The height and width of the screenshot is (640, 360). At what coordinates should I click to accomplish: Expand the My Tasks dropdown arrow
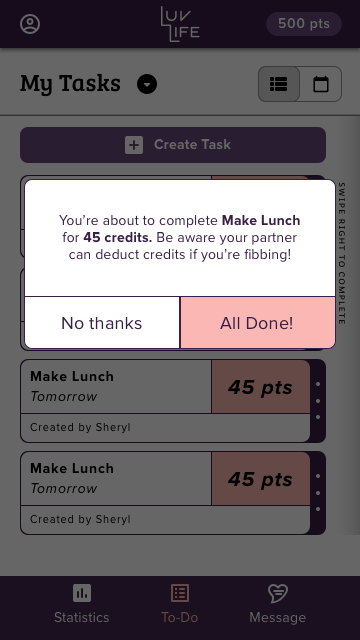tap(147, 84)
